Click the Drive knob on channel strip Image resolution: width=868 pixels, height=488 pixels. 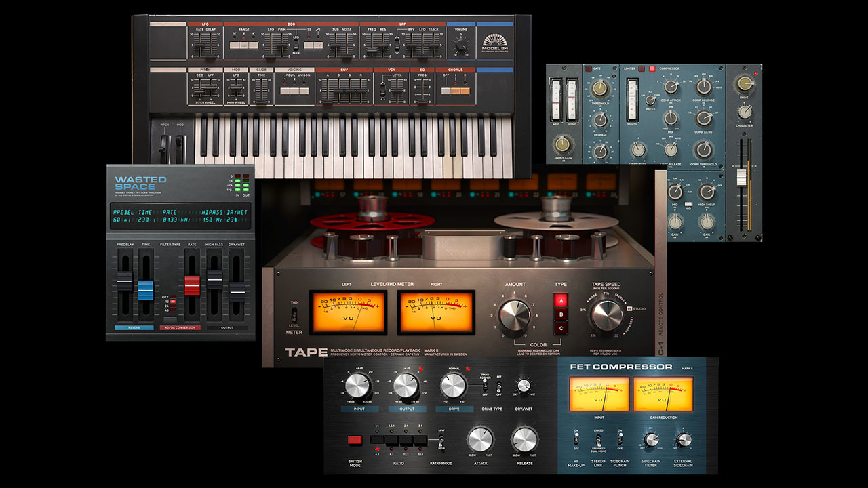click(x=745, y=83)
